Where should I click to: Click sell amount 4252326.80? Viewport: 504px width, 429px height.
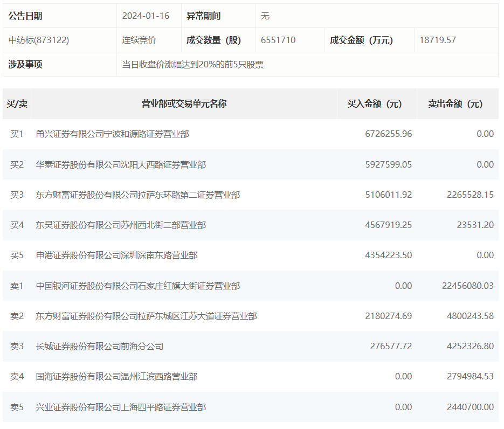pos(470,346)
